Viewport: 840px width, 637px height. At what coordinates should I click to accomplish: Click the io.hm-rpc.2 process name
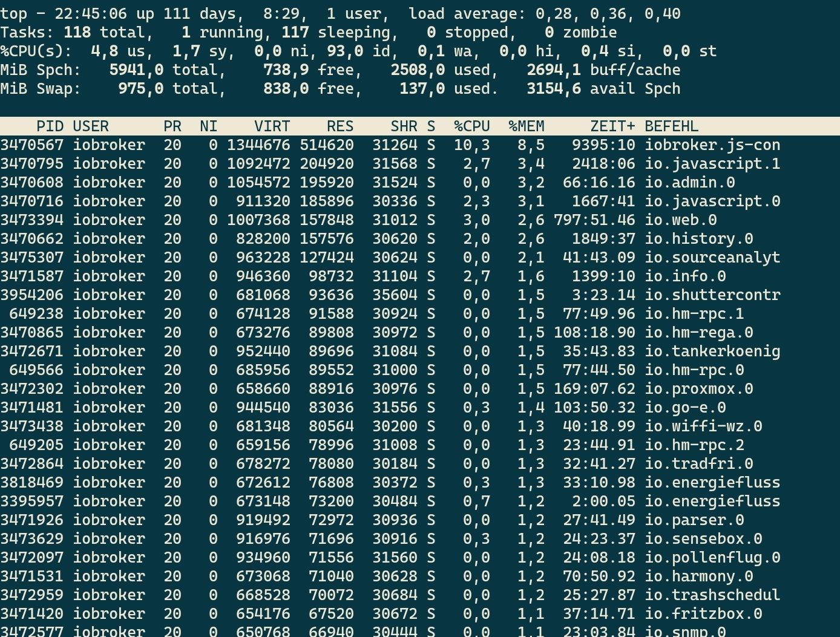tap(694, 445)
